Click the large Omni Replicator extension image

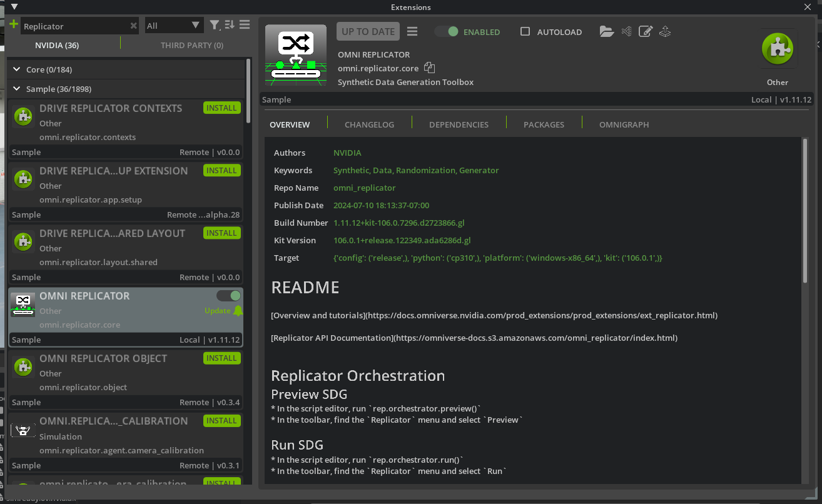[x=296, y=54]
